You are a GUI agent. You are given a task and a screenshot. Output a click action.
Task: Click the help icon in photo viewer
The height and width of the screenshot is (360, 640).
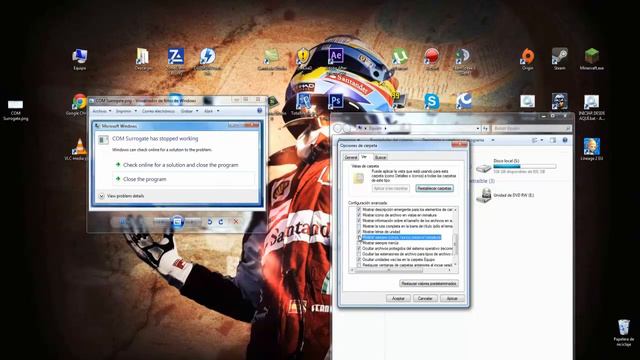[260, 111]
